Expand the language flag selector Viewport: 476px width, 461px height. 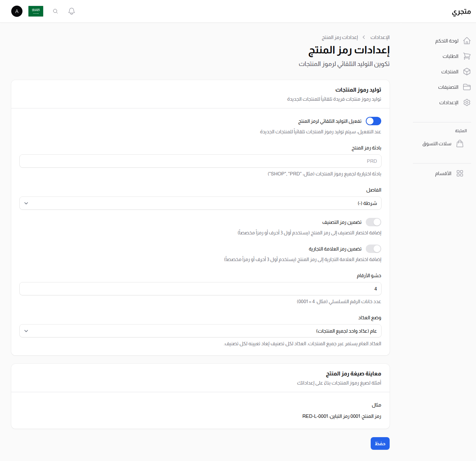35,11
